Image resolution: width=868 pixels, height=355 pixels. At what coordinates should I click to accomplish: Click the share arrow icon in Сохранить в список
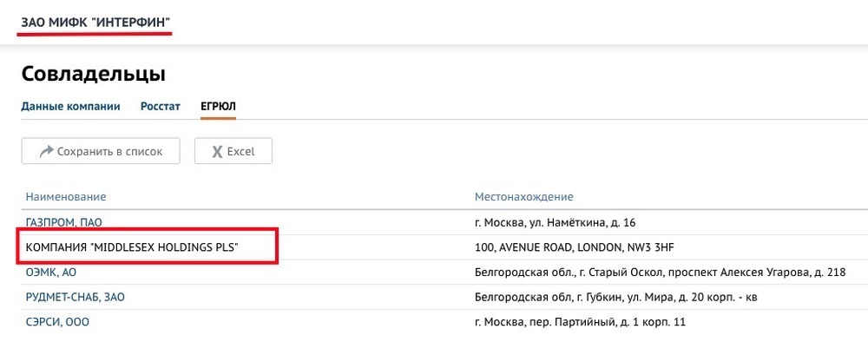[x=47, y=151]
